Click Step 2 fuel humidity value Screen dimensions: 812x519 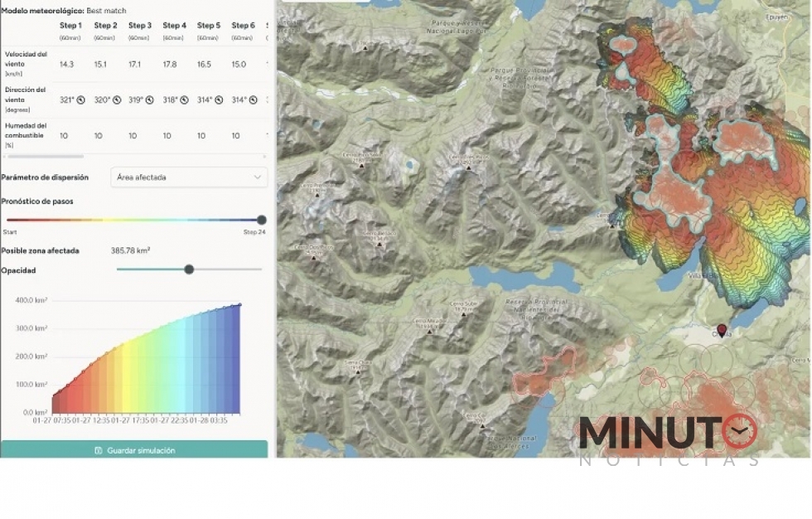pos(99,136)
